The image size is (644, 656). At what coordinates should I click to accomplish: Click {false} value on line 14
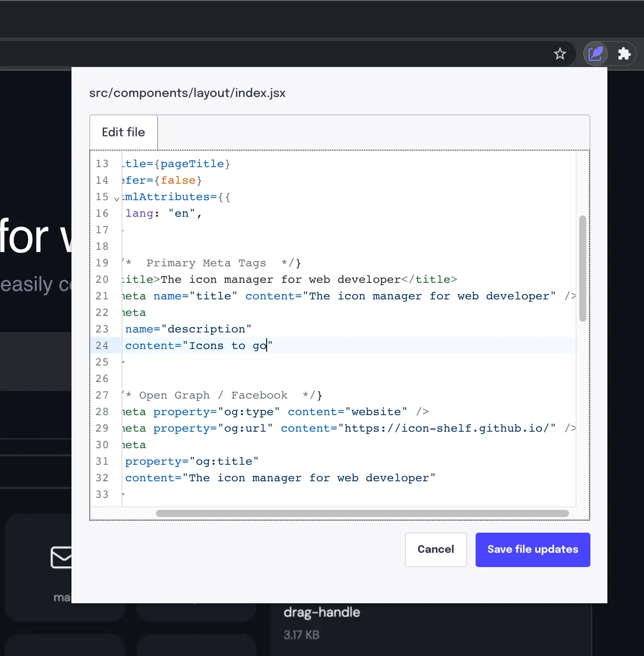click(x=178, y=181)
